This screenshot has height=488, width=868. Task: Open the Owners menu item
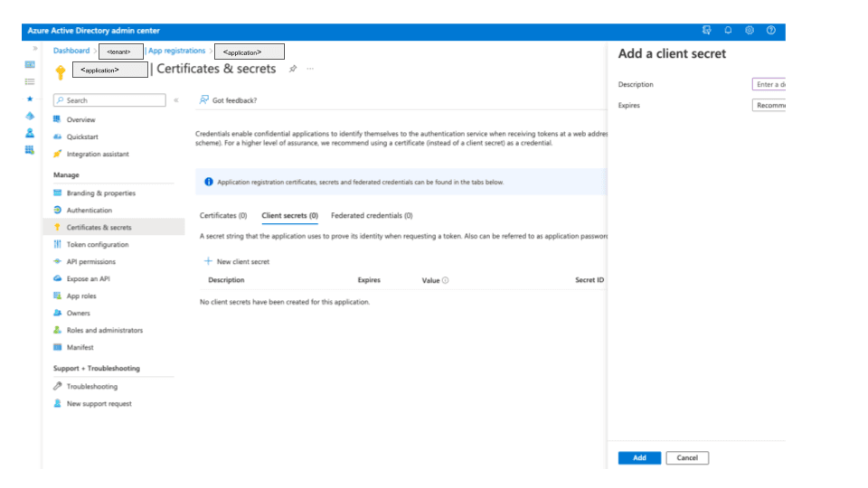click(78, 314)
